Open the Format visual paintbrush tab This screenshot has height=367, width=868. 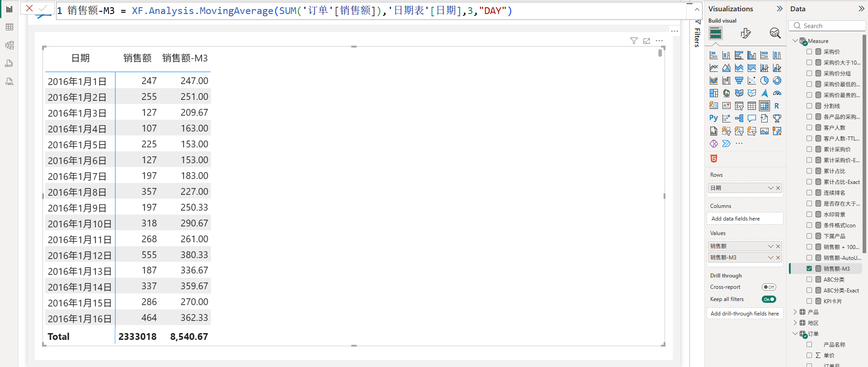(x=745, y=33)
